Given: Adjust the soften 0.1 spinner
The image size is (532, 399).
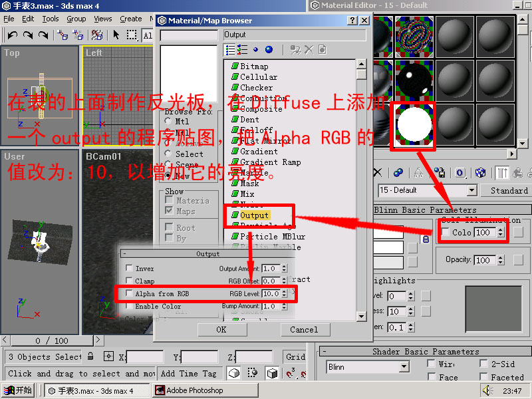Looking at the screenshot, I should pyautogui.click(x=411, y=327).
